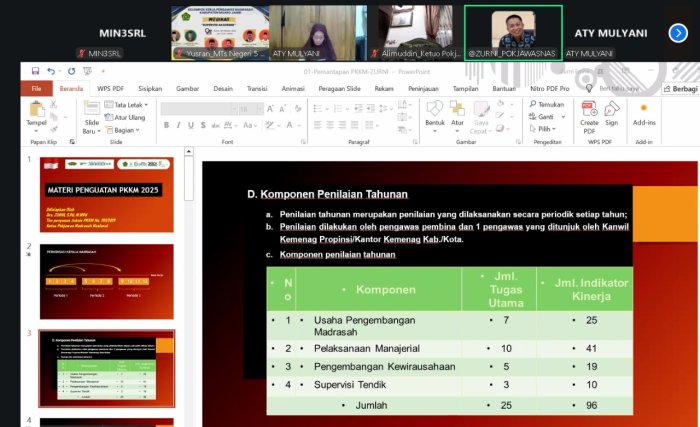
Task: Clear all formatting icon
Action: [298, 109]
